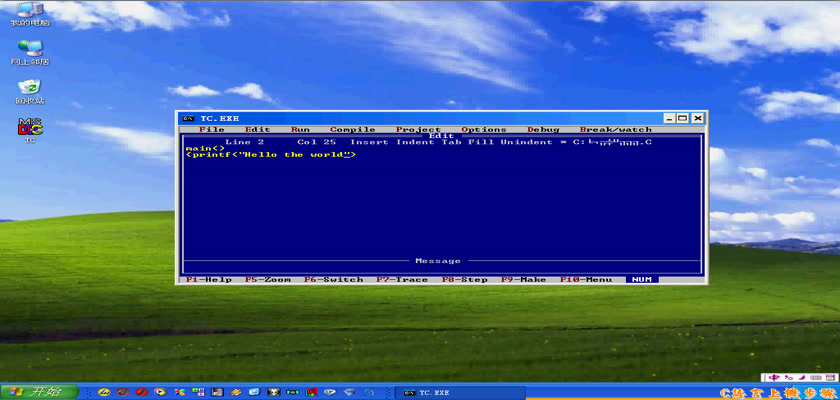840x400 pixels.
Task: Open the Project menu
Action: (x=418, y=130)
